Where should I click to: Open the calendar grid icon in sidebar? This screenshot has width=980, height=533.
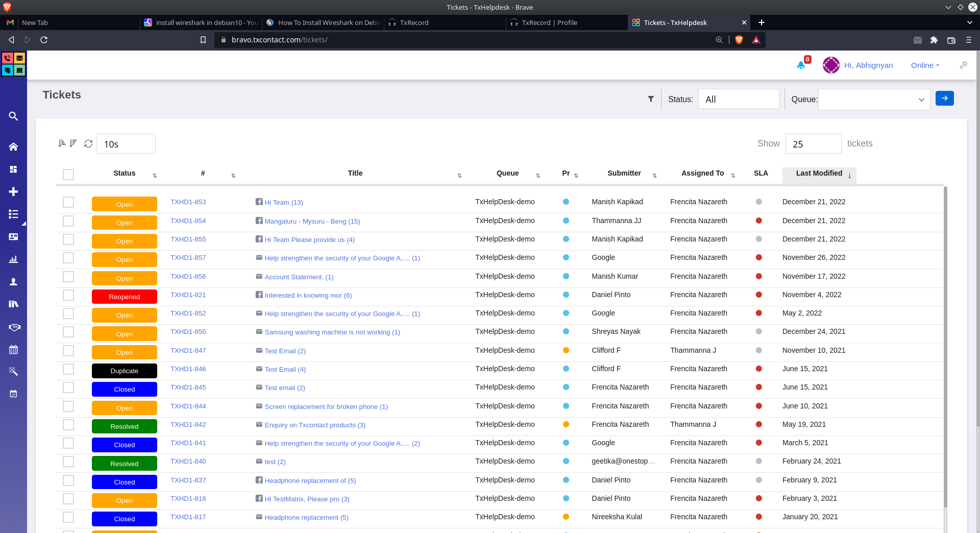point(13,350)
